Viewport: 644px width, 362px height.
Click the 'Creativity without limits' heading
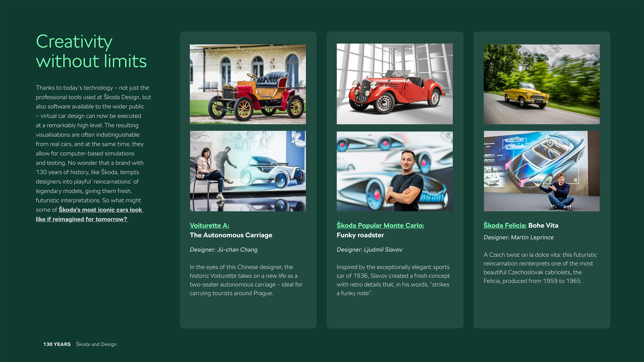(91, 51)
